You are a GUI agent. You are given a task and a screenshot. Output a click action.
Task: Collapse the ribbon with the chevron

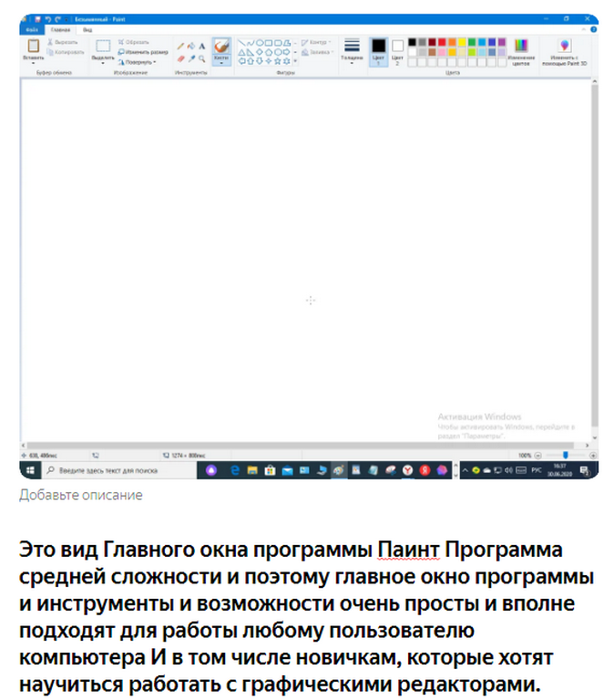tap(583, 29)
